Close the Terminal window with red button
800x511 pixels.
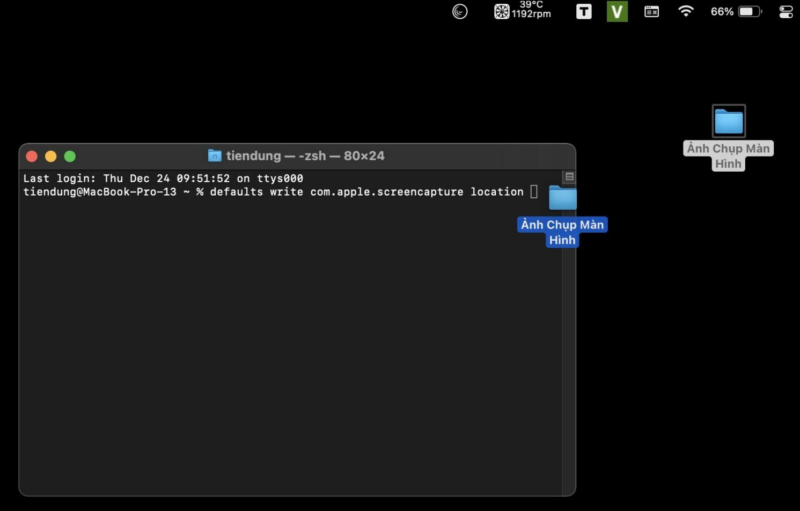tap(31, 156)
